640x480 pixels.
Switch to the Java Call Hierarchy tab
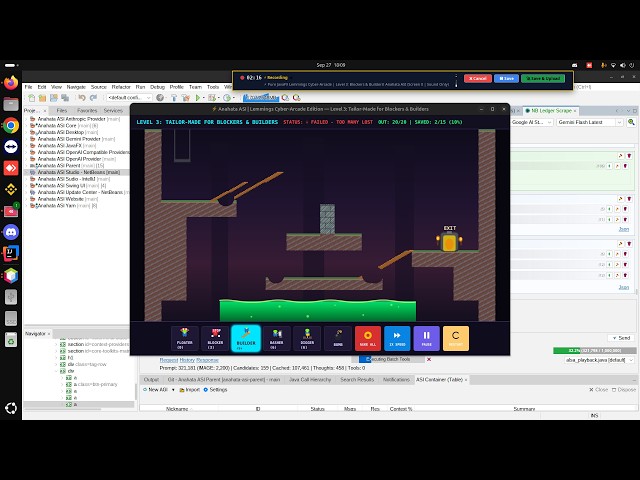click(310, 380)
